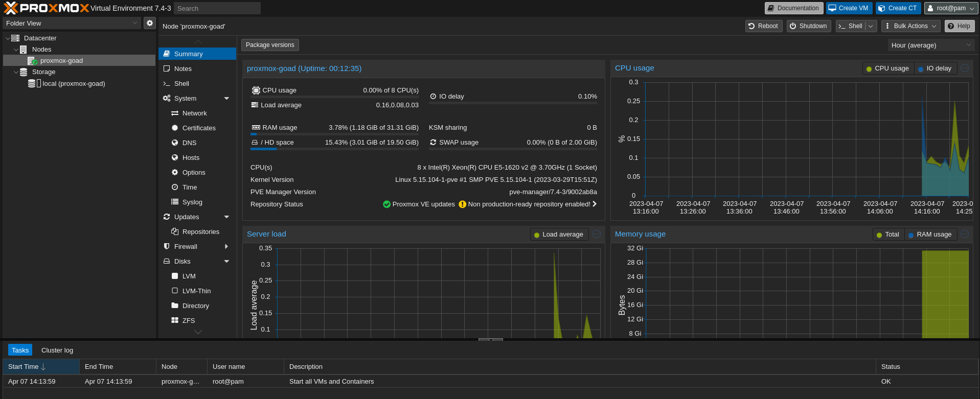The height and width of the screenshot is (399, 980).
Task: Click the Proxmox logo
Action: tap(46, 8)
